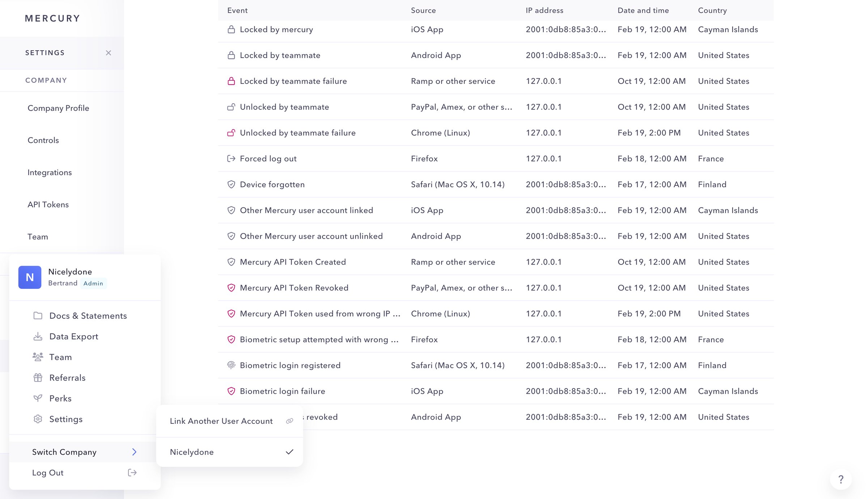Viewport: 868px width, 499px height.
Task: Select Team in the Company settings list
Action: tap(38, 237)
